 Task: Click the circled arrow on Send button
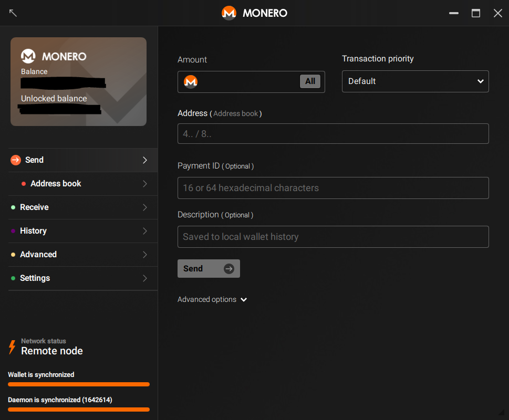point(229,269)
